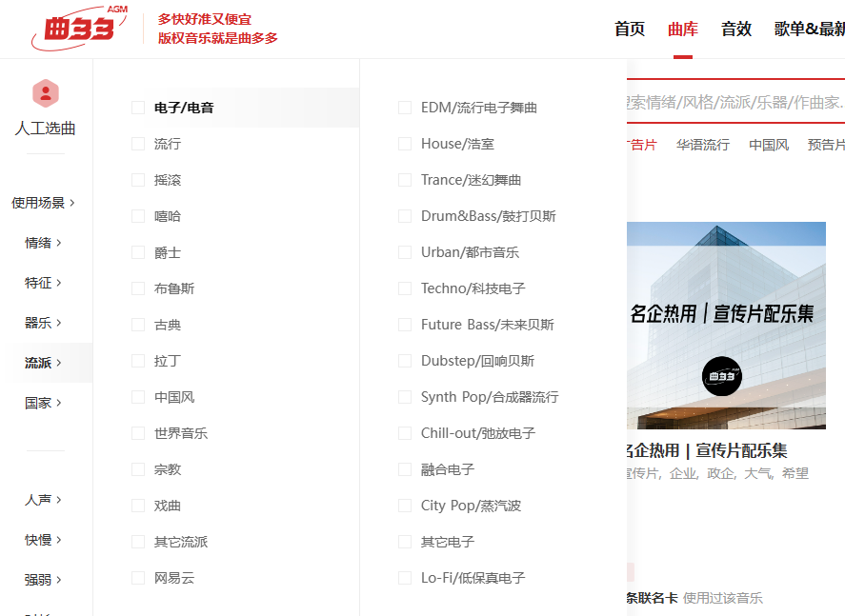Open the 歌单&最新 nav tab
Viewport: 845px width, 616px height.
click(810, 30)
